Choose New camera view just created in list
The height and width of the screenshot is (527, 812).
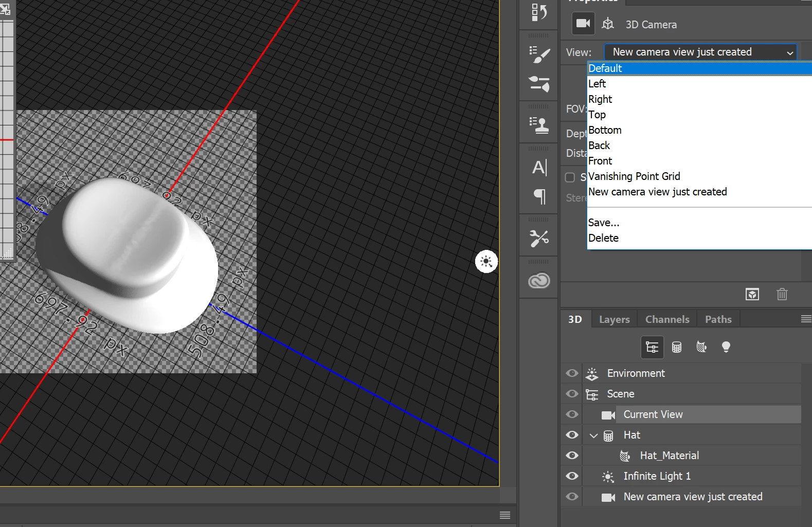[x=699, y=192]
